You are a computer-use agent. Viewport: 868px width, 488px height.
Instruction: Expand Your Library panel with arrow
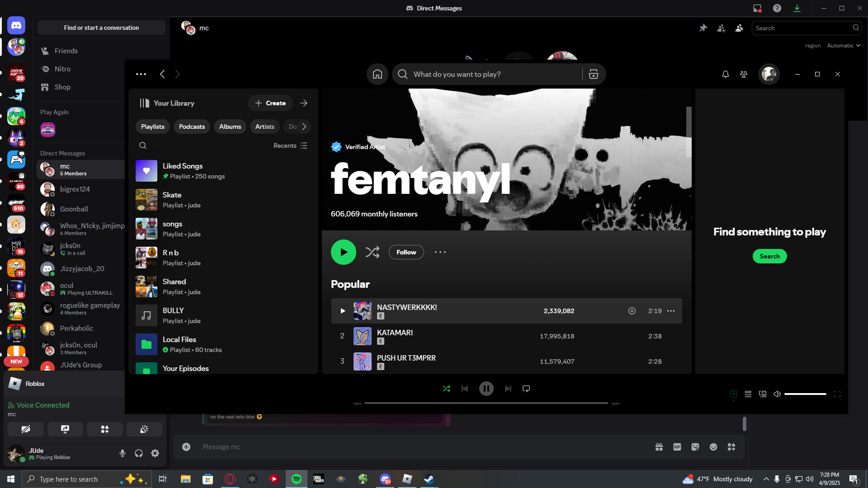(x=304, y=103)
